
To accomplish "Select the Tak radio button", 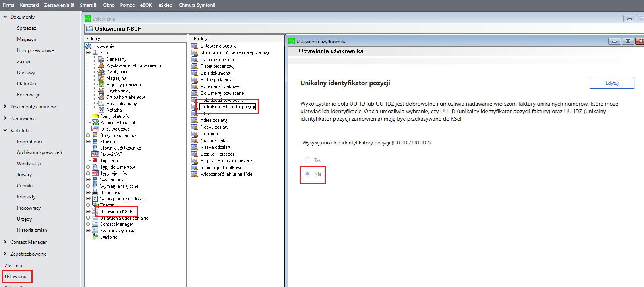I will (307, 160).
